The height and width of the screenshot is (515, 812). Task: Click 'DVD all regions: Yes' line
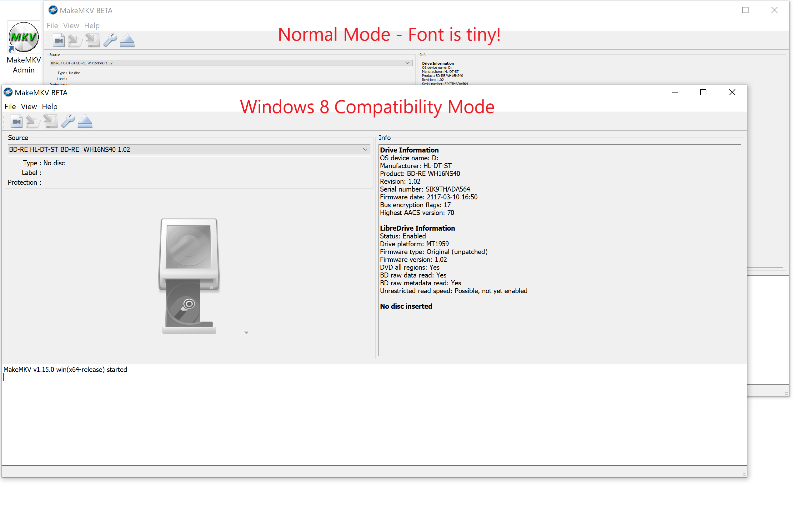click(410, 267)
